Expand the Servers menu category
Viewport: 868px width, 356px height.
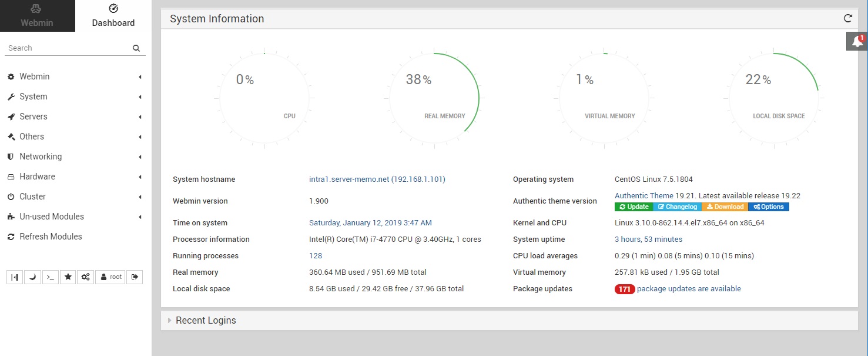(75, 117)
